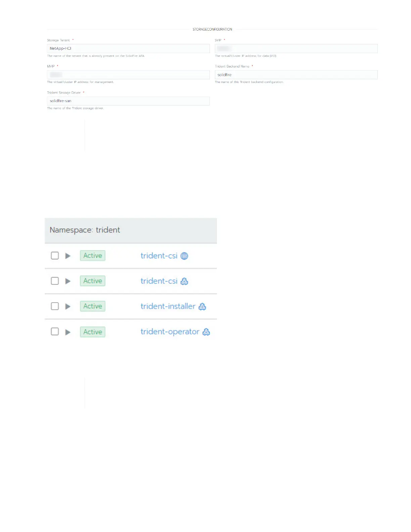This screenshot has width=411, height=532.
Task: Open the trident-installer link
Action: (x=168, y=306)
